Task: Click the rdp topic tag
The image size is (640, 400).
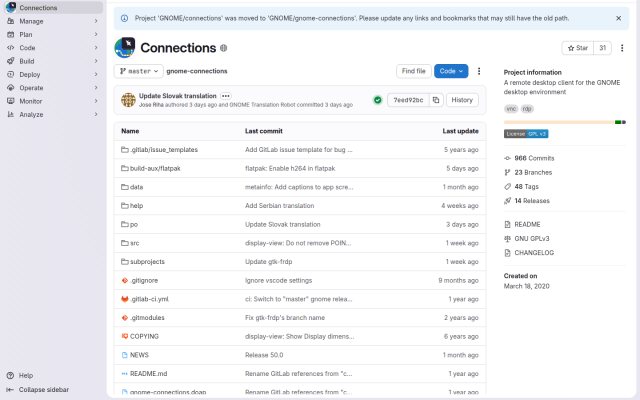Action: tap(527, 109)
